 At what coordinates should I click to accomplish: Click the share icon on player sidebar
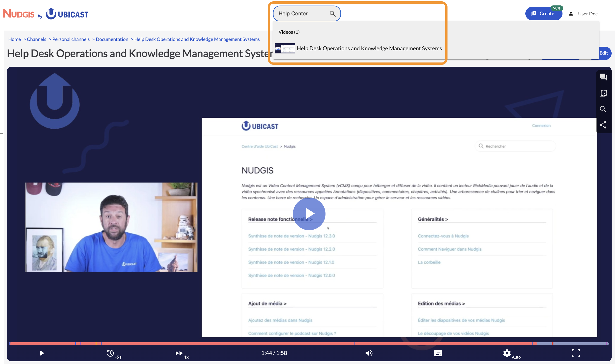(603, 125)
